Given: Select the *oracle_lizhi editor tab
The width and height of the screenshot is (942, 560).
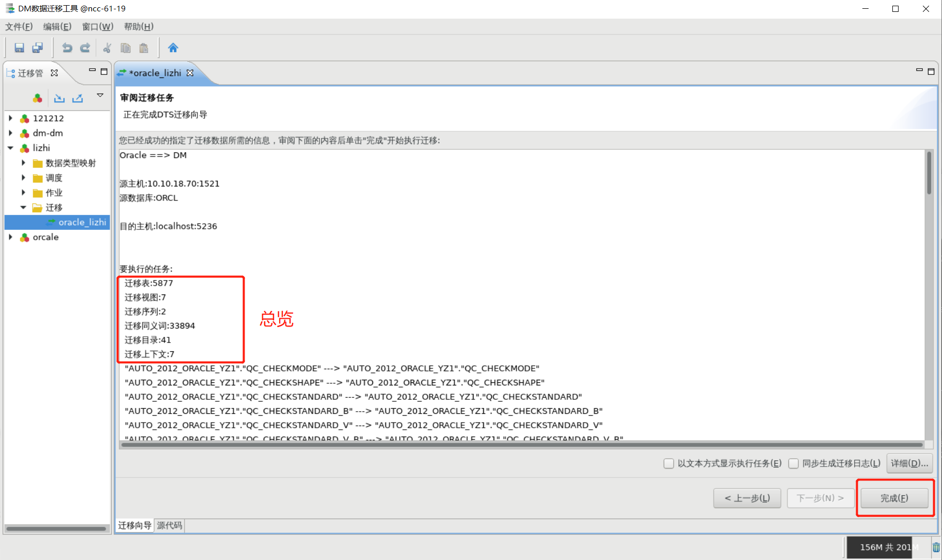Looking at the screenshot, I should coord(155,73).
